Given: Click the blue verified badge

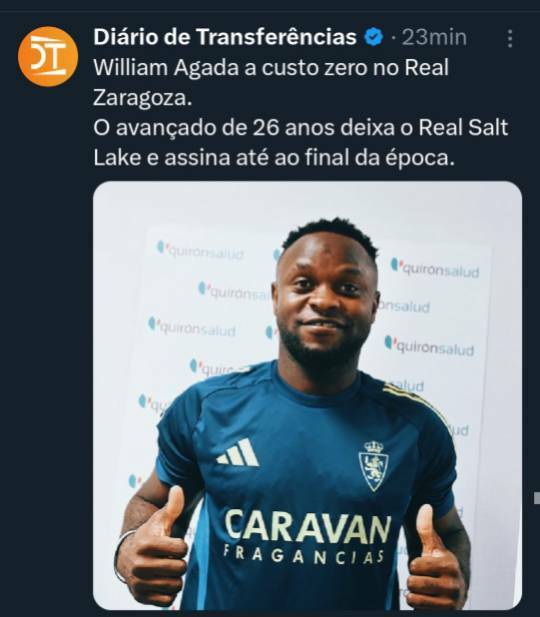Looking at the screenshot, I should click(373, 37).
